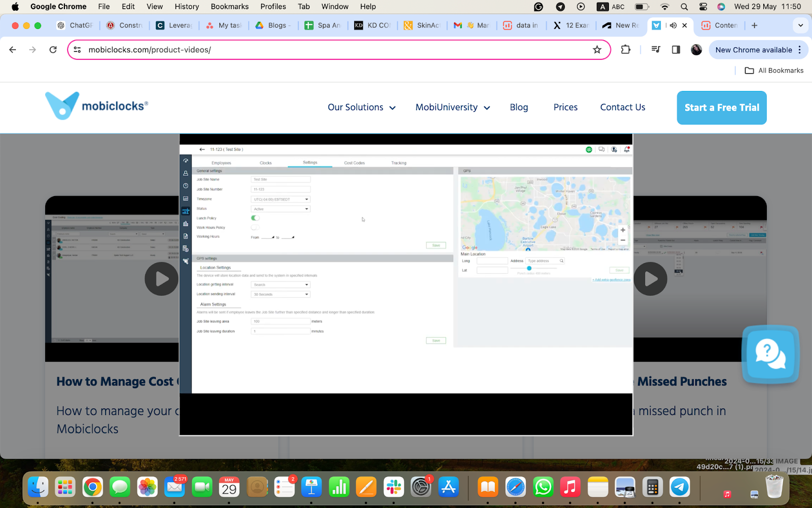
Task: Open Working Hours From time picker
Action: pyautogui.click(x=267, y=237)
